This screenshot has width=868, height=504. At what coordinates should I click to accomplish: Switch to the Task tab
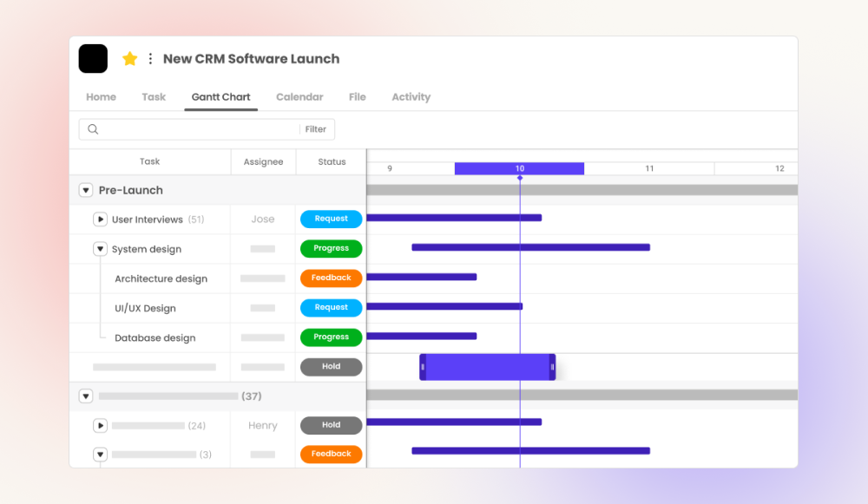(x=154, y=97)
